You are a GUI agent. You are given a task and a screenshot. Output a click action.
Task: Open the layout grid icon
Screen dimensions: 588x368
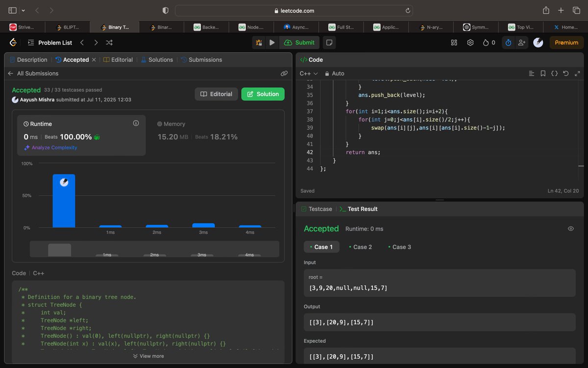coord(454,43)
